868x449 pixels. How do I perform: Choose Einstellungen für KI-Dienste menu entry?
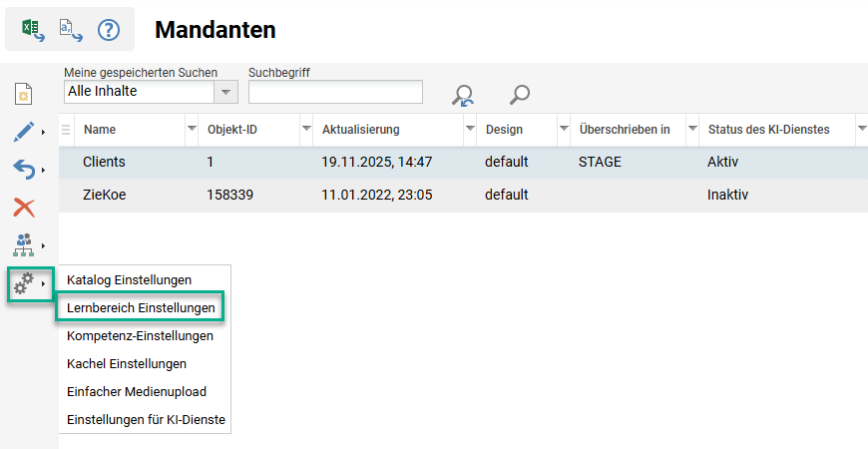point(146,420)
